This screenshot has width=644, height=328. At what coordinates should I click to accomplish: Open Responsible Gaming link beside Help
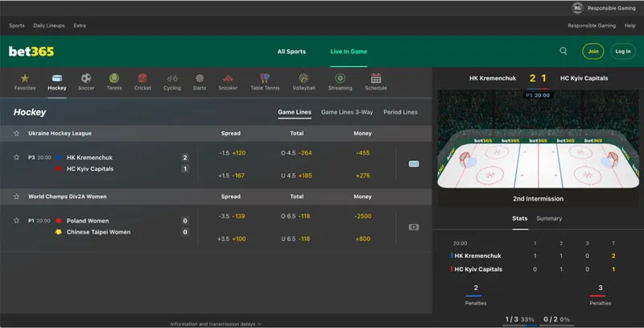(592, 26)
